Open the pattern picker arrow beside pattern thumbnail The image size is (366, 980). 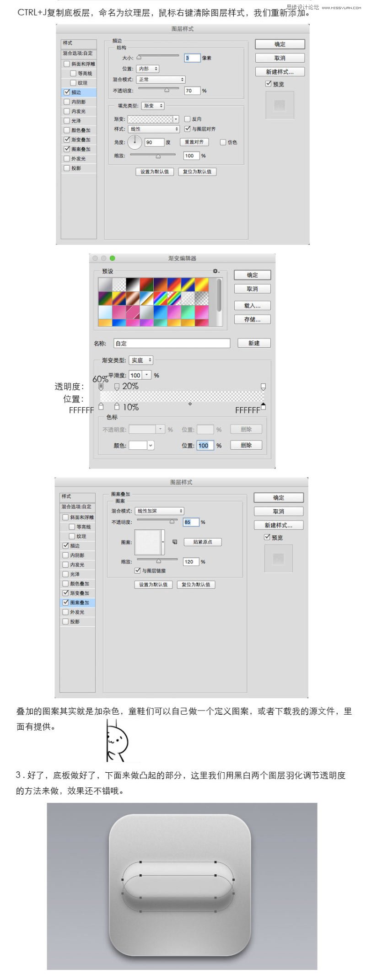click(x=163, y=542)
